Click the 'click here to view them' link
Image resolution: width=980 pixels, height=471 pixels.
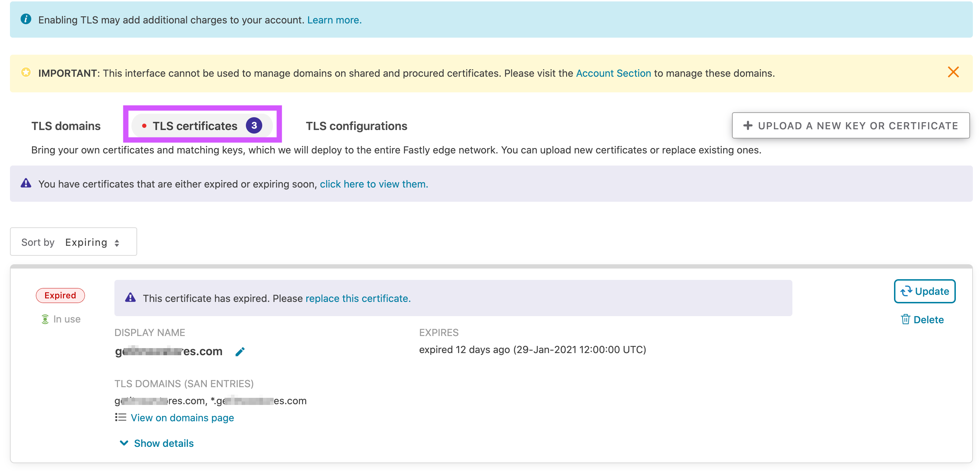pyautogui.click(x=373, y=184)
